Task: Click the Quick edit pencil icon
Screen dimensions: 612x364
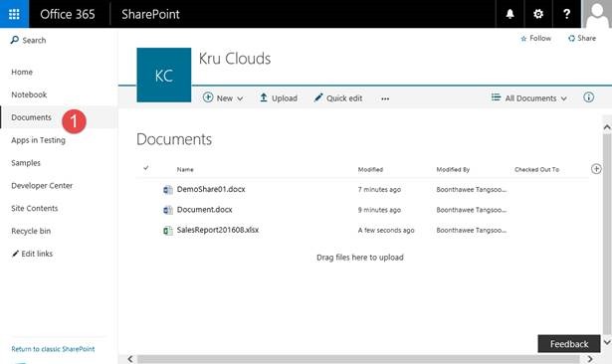Action: 318,97
